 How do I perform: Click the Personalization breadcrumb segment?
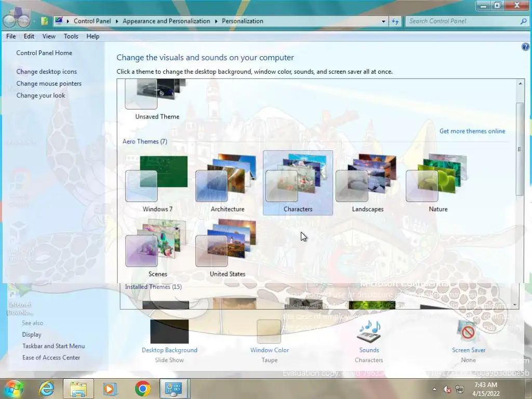(x=243, y=21)
